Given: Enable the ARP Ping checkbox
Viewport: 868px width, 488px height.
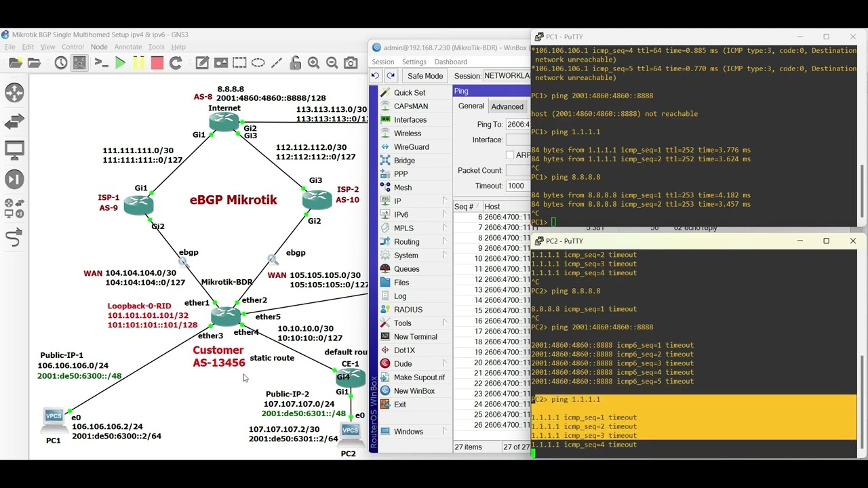Looking at the screenshot, I should click(510, 155).
